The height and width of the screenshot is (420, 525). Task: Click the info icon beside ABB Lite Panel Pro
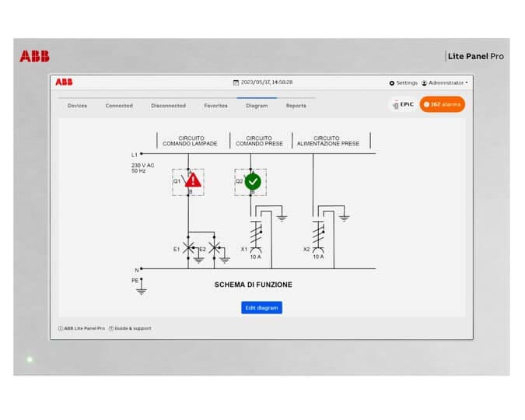pos(61,328)
